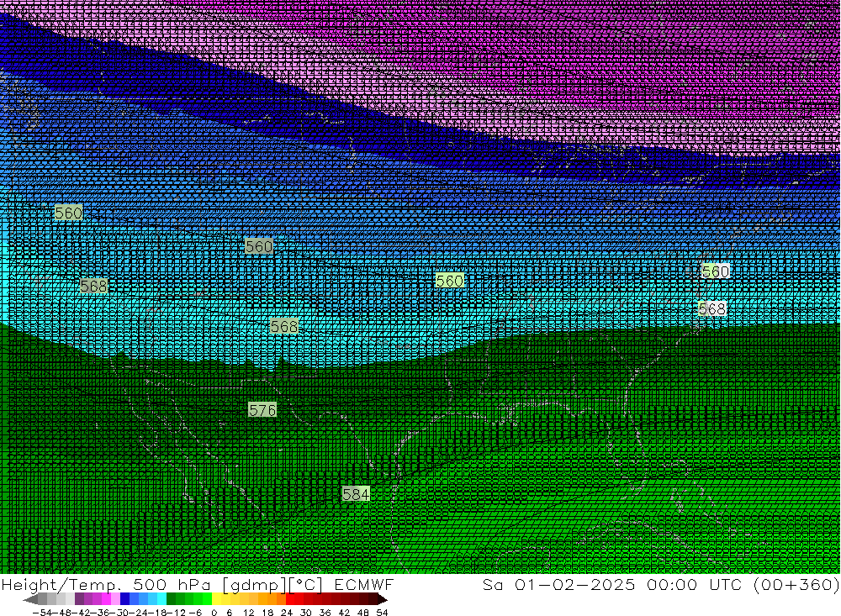Screen dimensions: 841x616
Task: Click the '54' legend maximum value
Action: coord(382,613)
